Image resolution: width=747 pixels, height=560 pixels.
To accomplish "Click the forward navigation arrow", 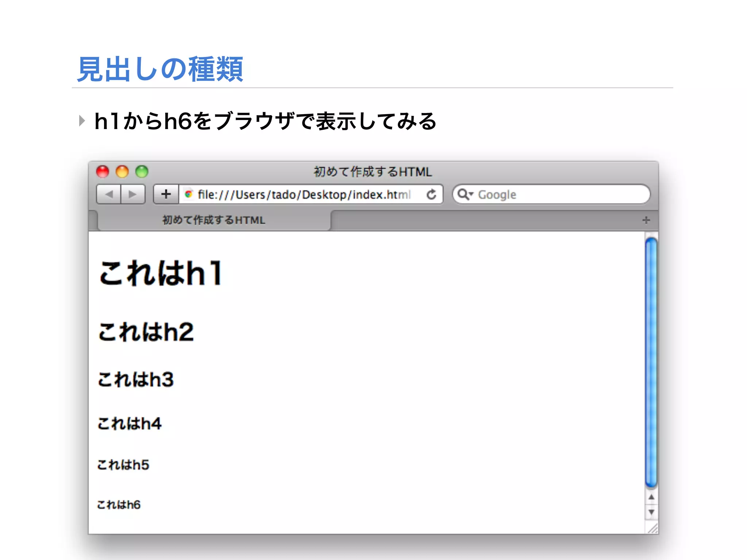I will 133,194.
